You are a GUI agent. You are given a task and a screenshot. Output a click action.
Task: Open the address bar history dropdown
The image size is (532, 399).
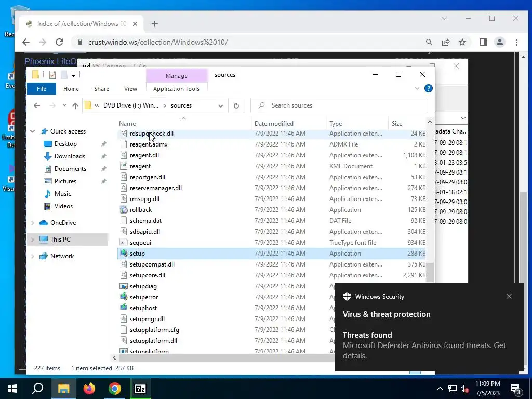click(220, 106)
